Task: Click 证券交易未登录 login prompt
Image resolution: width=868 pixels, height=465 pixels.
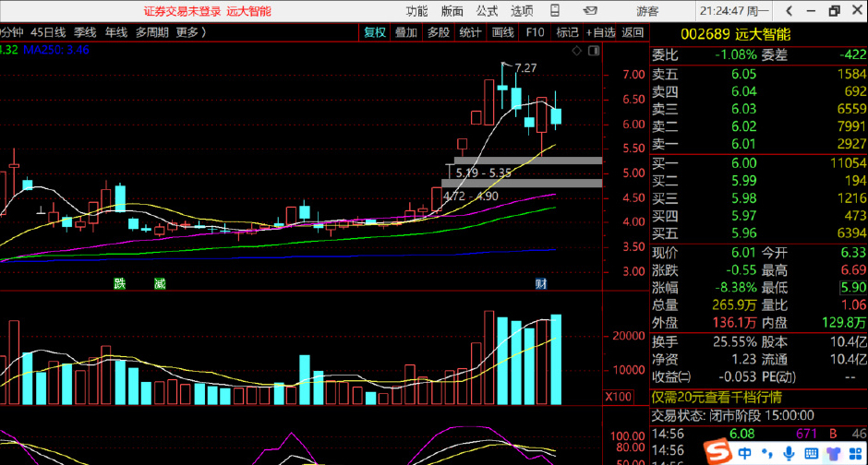Action: (182, 11)
